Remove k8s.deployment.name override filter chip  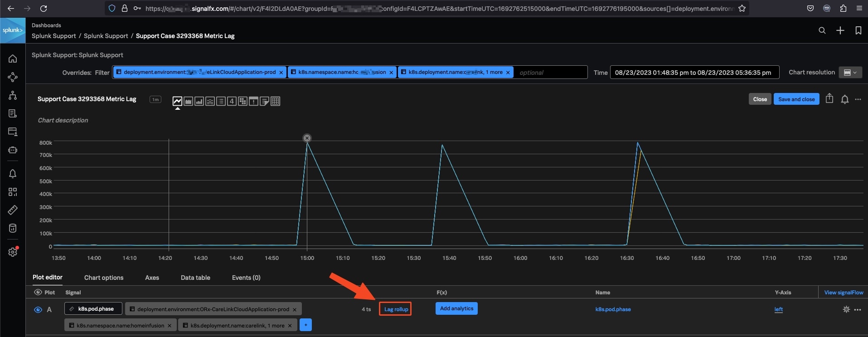508,73
